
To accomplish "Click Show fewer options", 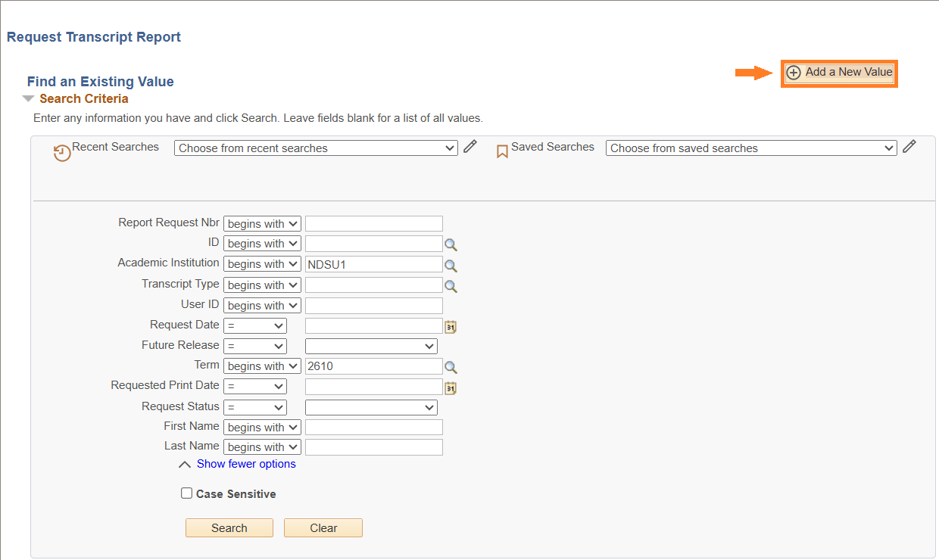I will (x=245, y=463).
